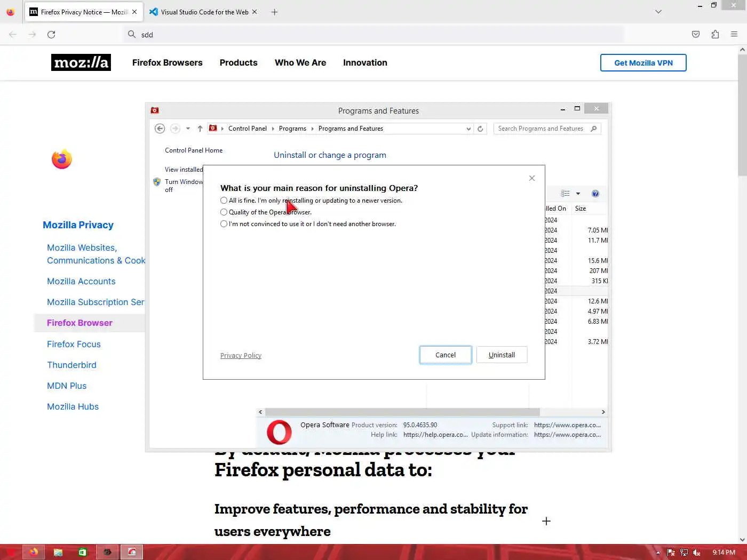747x560 pixels.
Task: Click the Opera logo in details pane
Action: pos(280,432)
